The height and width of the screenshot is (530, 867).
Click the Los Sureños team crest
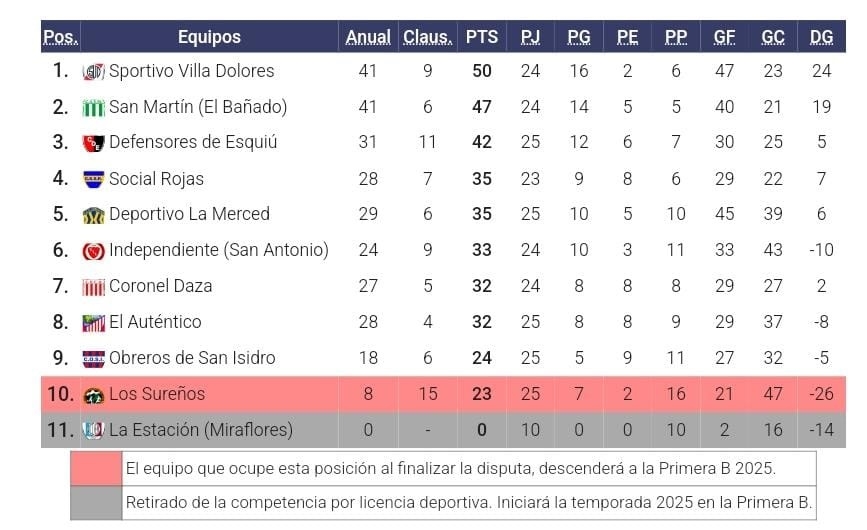94,394
